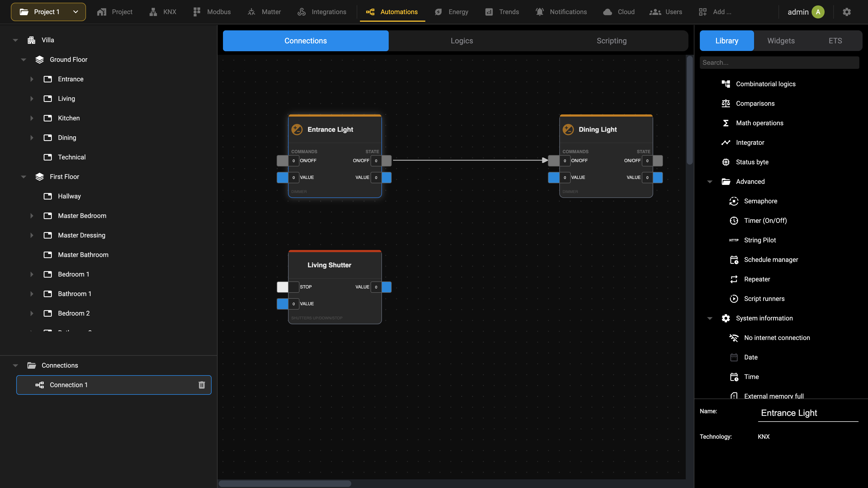Open the Energy menu

(452, 12)
